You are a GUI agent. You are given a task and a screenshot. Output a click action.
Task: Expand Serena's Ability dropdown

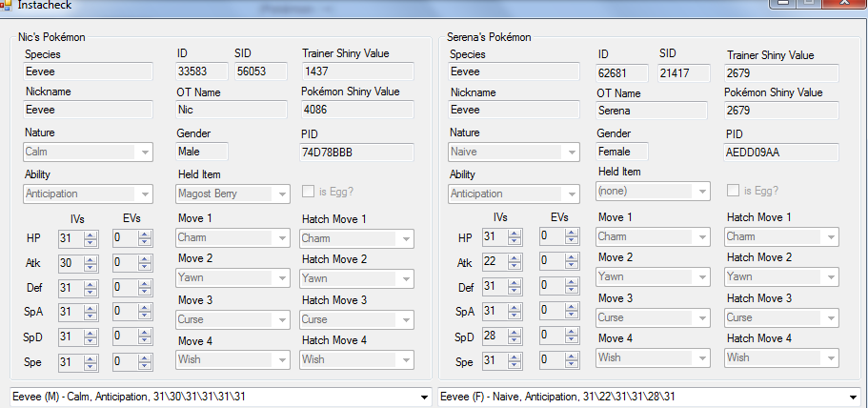point(514,194)
